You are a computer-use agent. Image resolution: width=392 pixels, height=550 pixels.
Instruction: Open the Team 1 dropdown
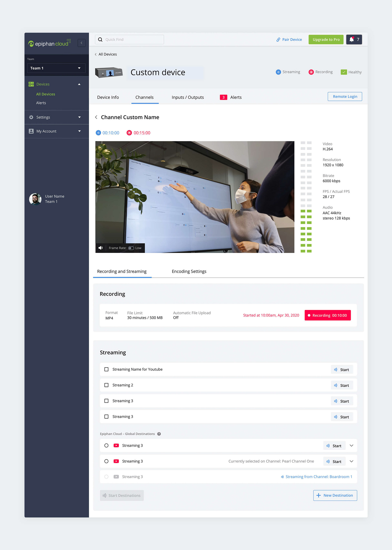point(56,68)
